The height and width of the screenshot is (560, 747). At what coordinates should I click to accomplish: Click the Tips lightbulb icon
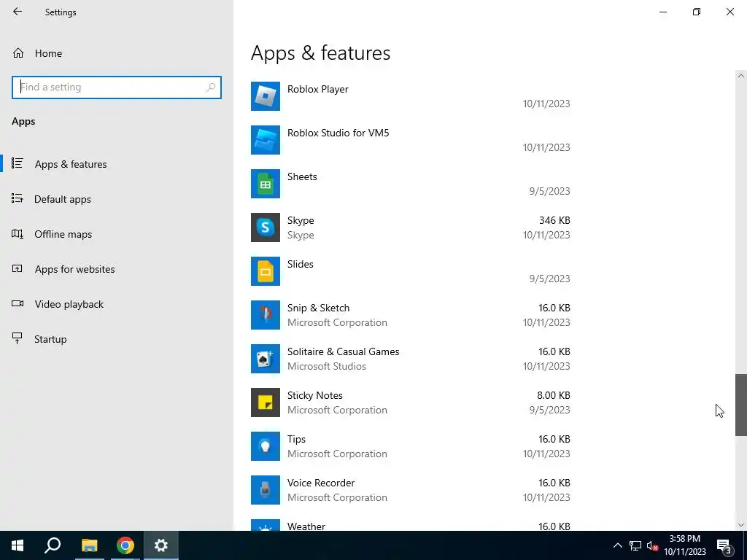click(x=266, y=447)
